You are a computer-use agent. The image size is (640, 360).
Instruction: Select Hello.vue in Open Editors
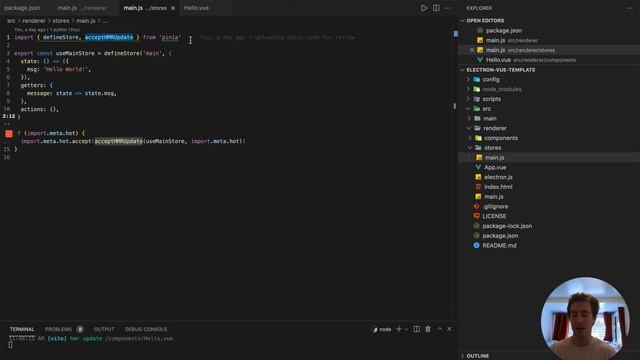pyautogui.click(x=531, y=60)
